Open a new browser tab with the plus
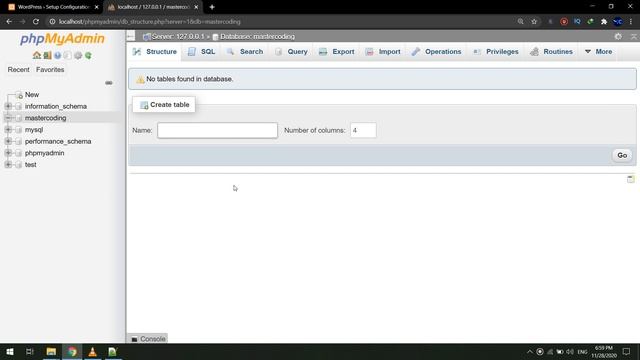The width and height of the screenshot is (640, 360). click(x=212, y=7)
